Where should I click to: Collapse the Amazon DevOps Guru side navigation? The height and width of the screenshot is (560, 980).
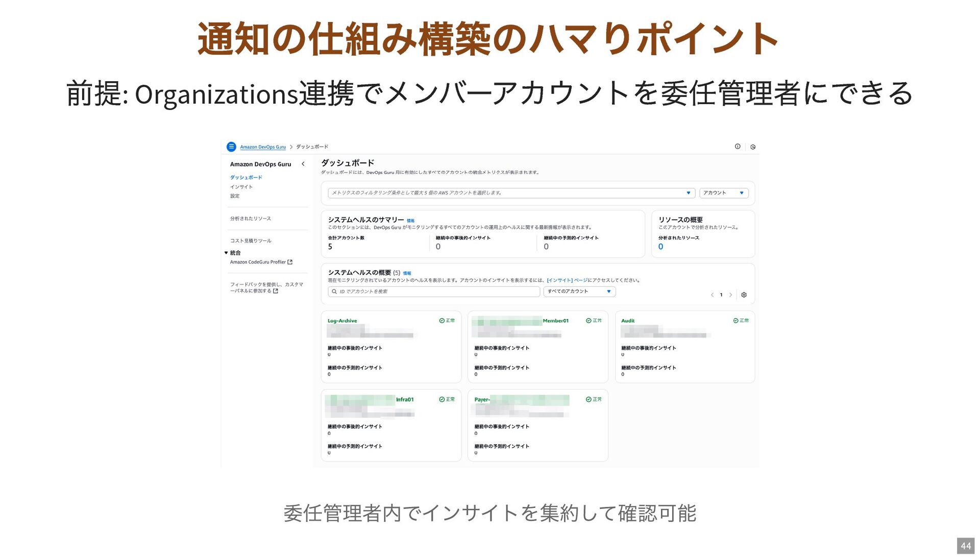point(303,164)
